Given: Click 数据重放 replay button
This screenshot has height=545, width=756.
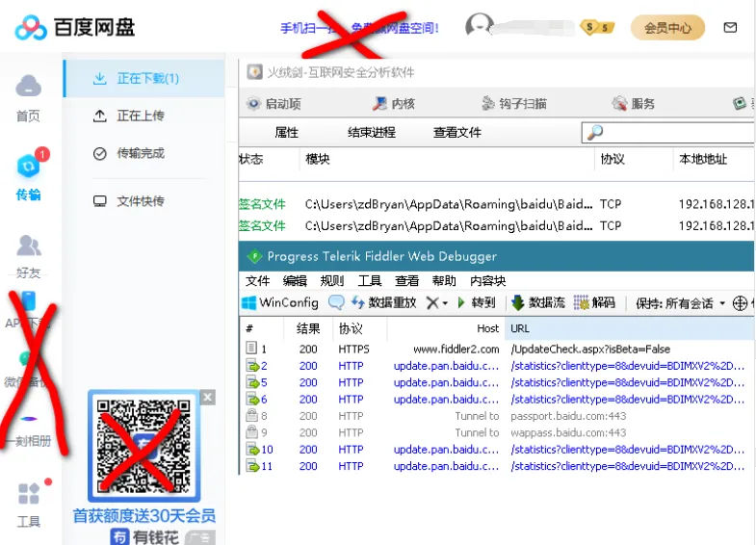Looking at the screenshot, I should point(384,302).
